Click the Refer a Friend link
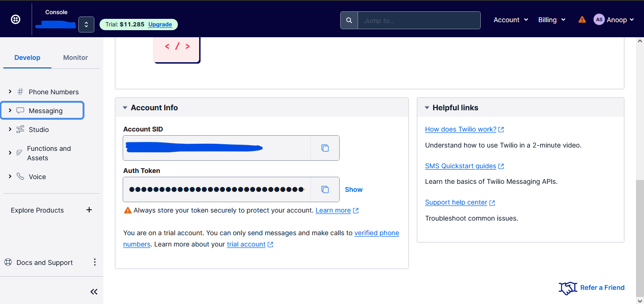Screen dimensions: 644x304 602,288
